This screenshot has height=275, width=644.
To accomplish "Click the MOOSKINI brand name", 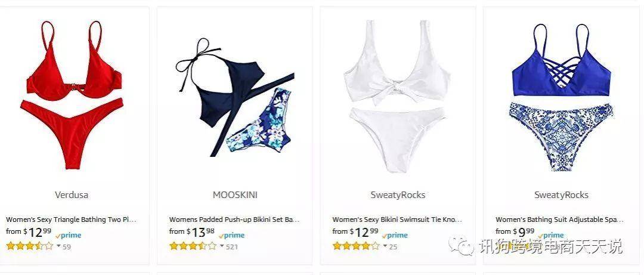I will pyautogui.click(x=235, y=195).
